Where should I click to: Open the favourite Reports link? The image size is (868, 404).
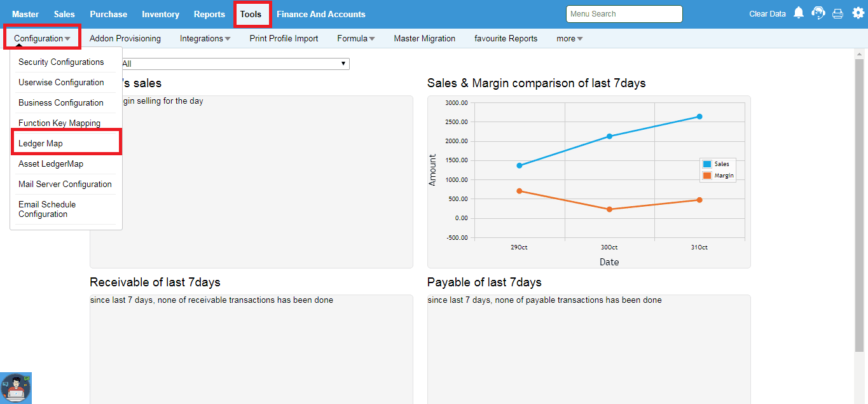506,38
